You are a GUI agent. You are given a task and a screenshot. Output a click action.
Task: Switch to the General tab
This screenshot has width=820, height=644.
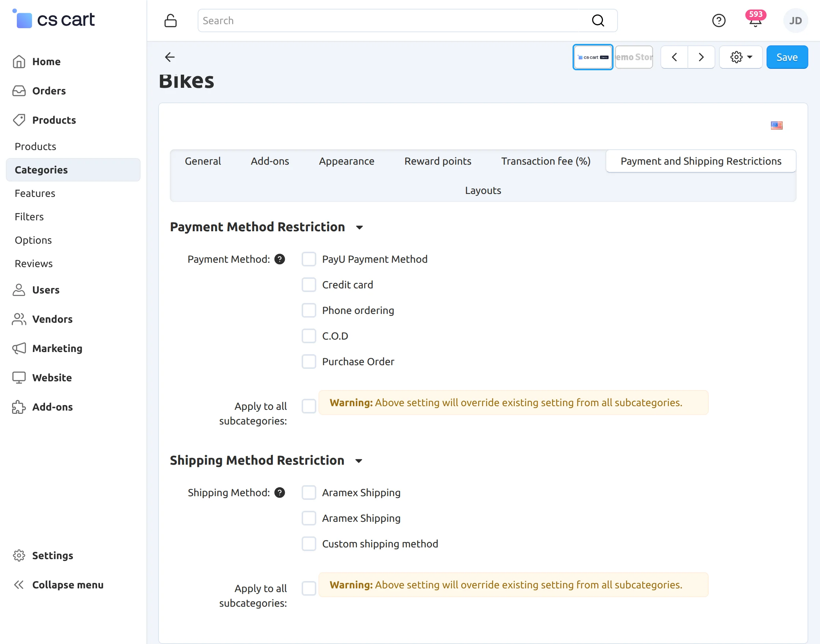203,161
